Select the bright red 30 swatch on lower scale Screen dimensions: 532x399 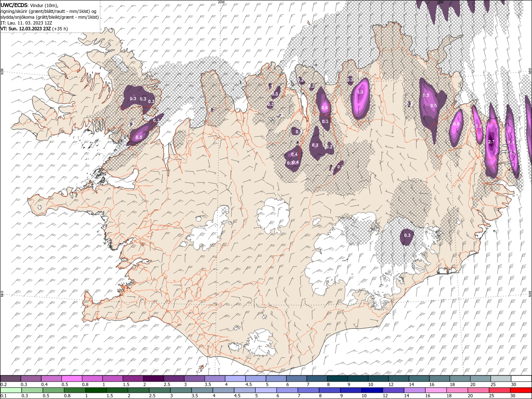(521, 390)
